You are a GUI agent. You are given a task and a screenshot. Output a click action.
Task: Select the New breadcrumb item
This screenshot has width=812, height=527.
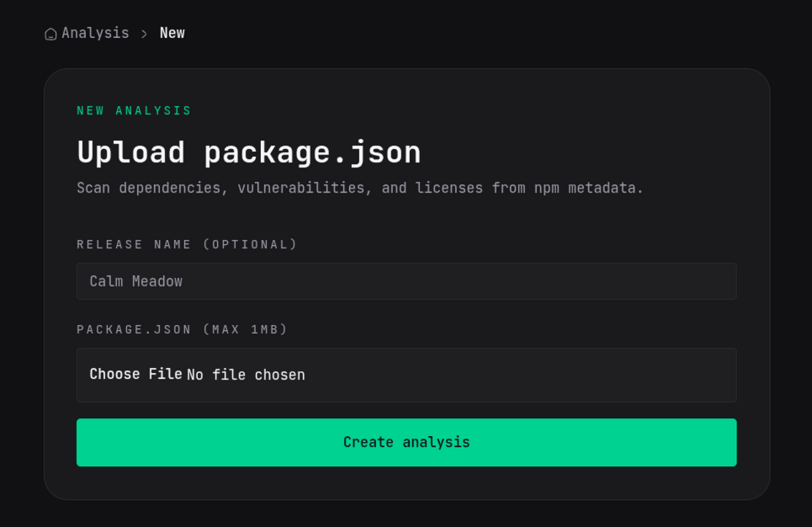point(172,33)
